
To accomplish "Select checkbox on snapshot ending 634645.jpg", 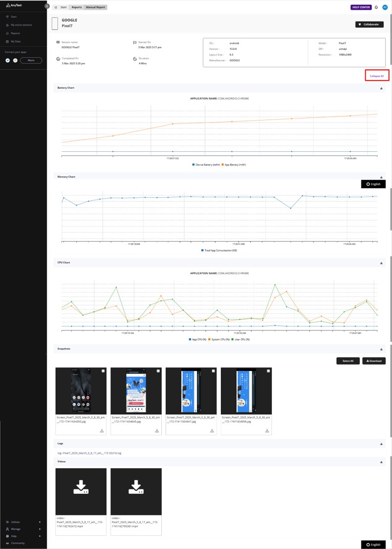I will click(x=158, y=371).
